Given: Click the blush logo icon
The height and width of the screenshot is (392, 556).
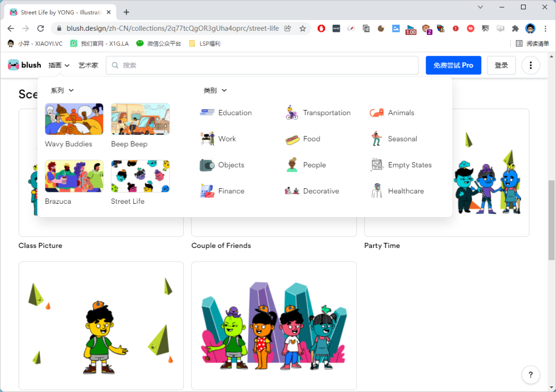Looking at the screenshot, I should coord(13,65).
